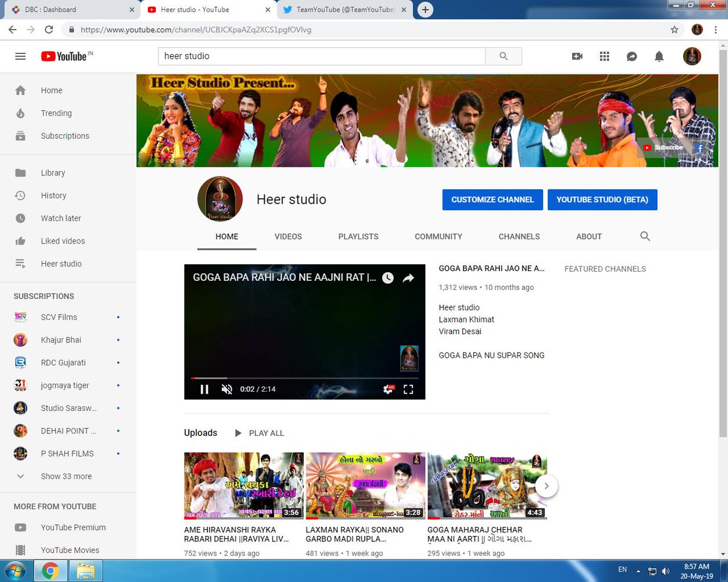This screenshot has width=728, height=582.
Task: Open the notifications bell
Action: click(x=659, y=56)
